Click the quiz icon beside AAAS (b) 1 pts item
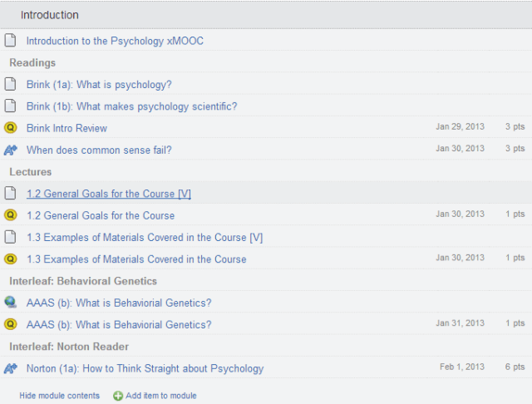532x404 pixels. 10,324
